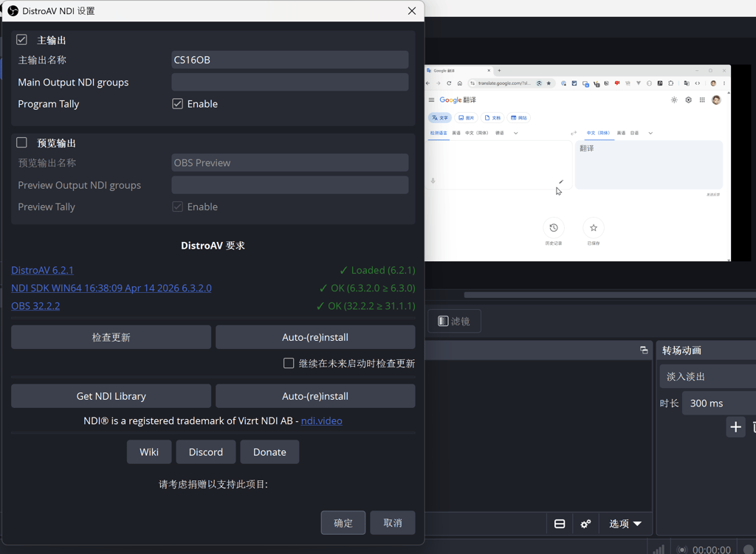756x554 pixels.
Task: Click the Google account avatar in previewed page
Action: pyautogui.click(x=716, y=100)
